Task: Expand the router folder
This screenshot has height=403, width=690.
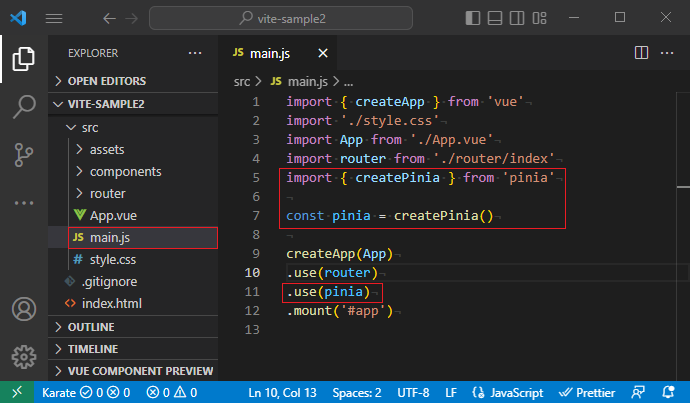Action: pyautogui.click(x=133, y=194)
